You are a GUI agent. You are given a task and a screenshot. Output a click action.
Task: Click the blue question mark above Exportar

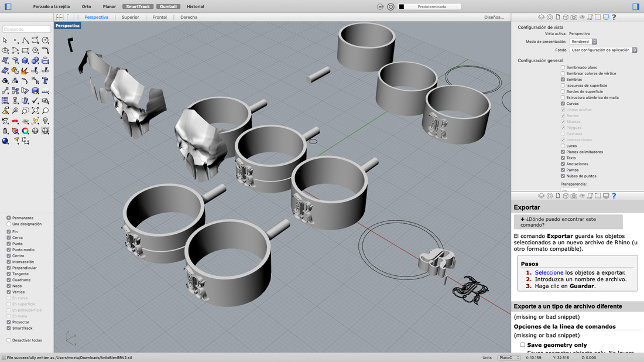point(614,196)
